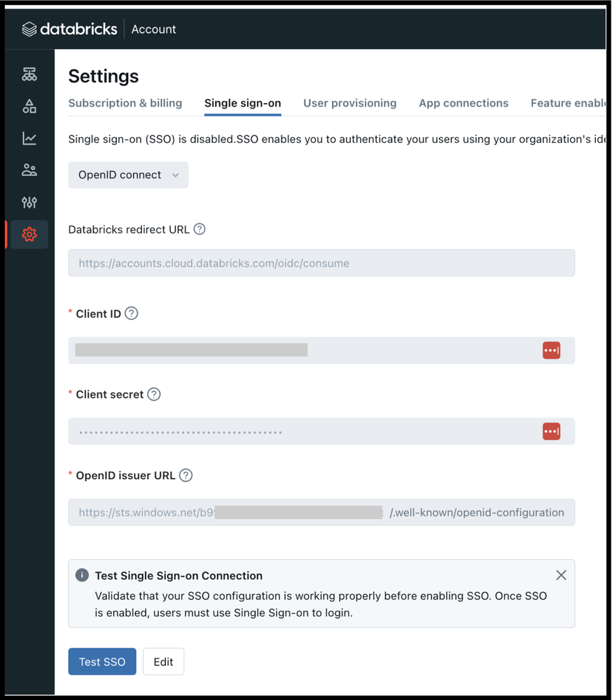The image size is (612, 700).
Task: Click the password manager icon in the Client secret field
Action: (x=551, y=431)
